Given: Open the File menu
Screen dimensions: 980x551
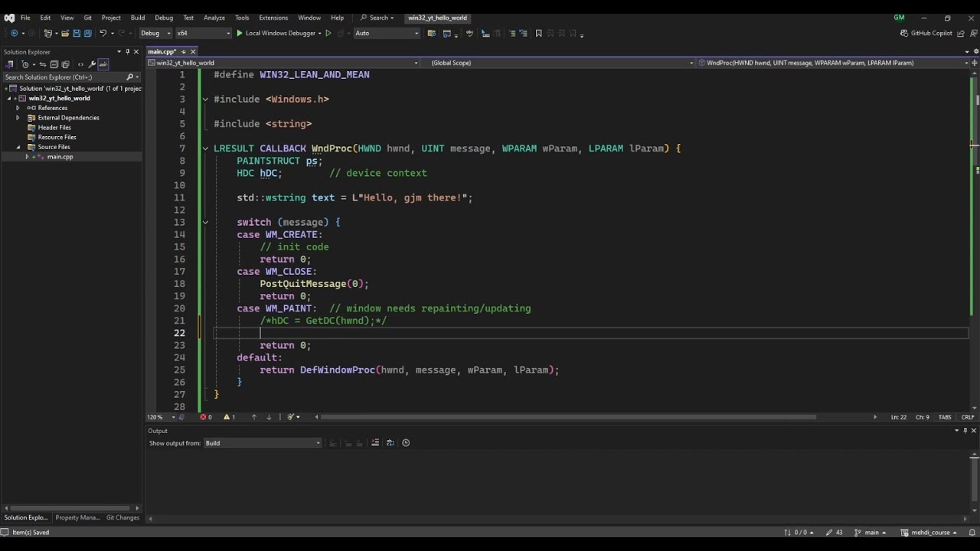Looking at the screenshot, I should tap(25, 18).
